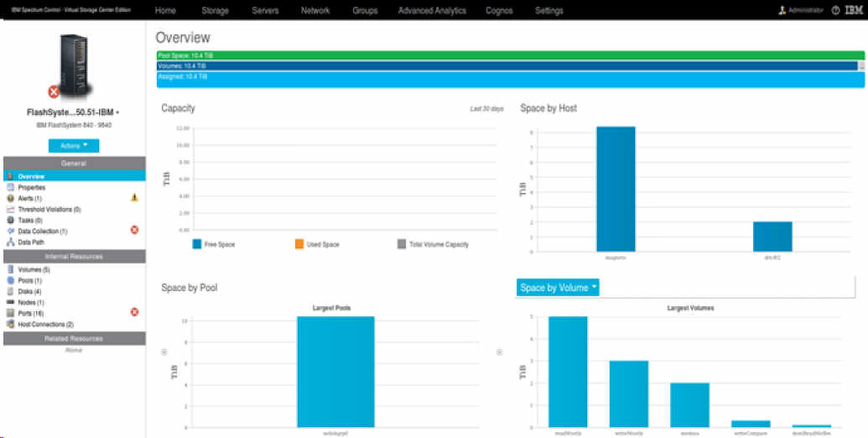The image size is (868, 438).
Task: Open the Cognos menu
Action: (x=499, y=11)
